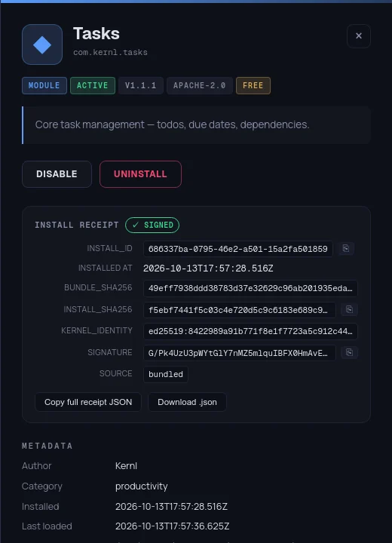Click the MODULE badge
Image resolution: width=392 pixels, height=543 pixels.
44,85
